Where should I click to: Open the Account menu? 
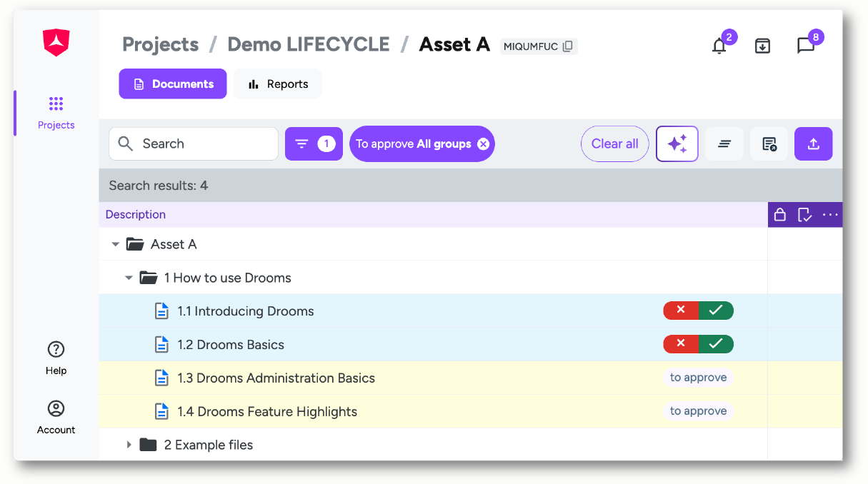(56, 418)
